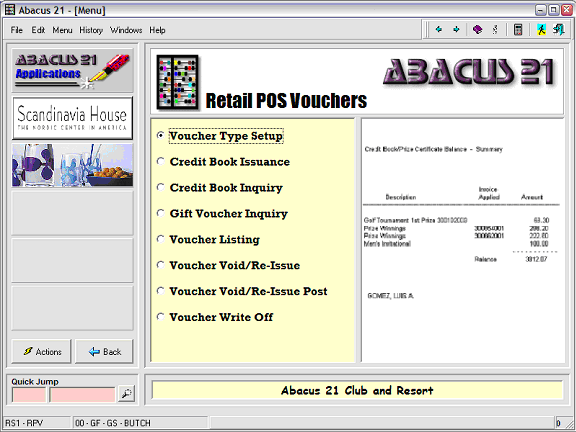
Task: Maximize the Abacus 21 window
Action: 554,10
